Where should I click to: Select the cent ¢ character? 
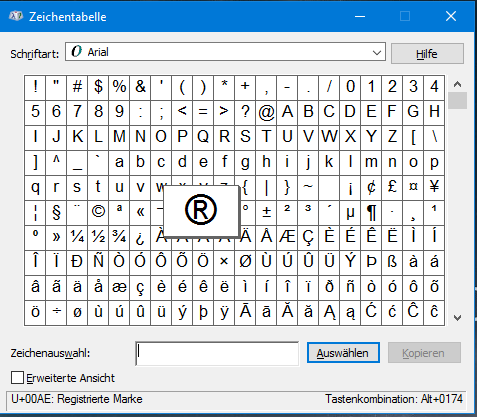coord(371,188)
